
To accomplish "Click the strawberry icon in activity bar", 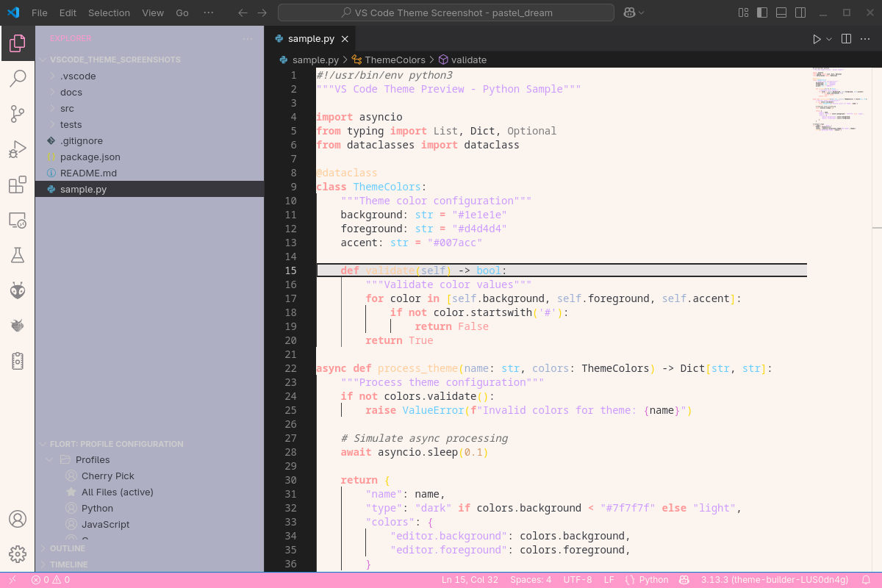I will click(18, 326).
